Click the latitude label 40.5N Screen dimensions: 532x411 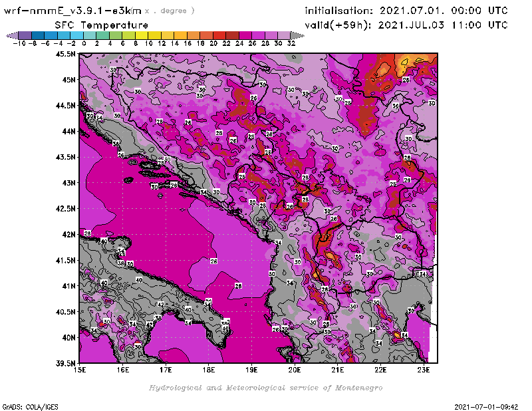click(65, 312)
